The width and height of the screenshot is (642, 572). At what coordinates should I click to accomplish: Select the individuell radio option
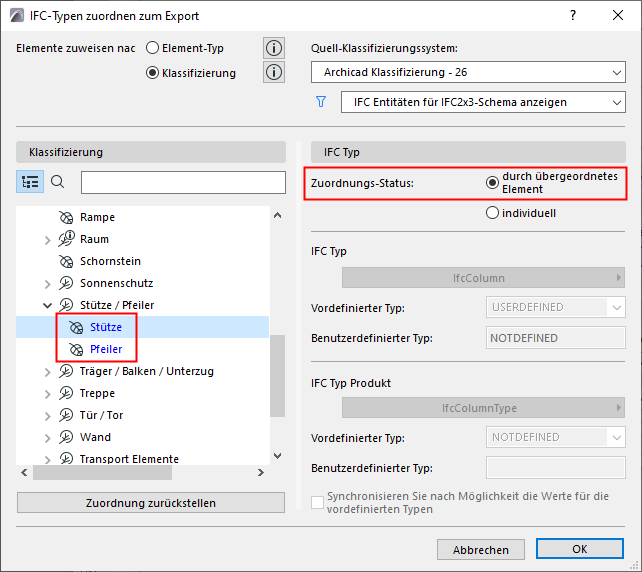pos(492,213)
